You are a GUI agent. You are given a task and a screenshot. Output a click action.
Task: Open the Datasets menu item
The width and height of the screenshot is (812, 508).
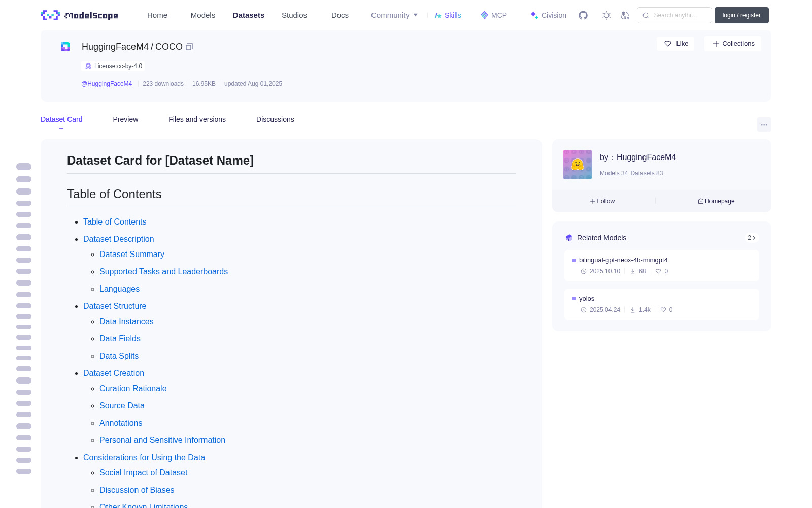[x=249, y=15]
